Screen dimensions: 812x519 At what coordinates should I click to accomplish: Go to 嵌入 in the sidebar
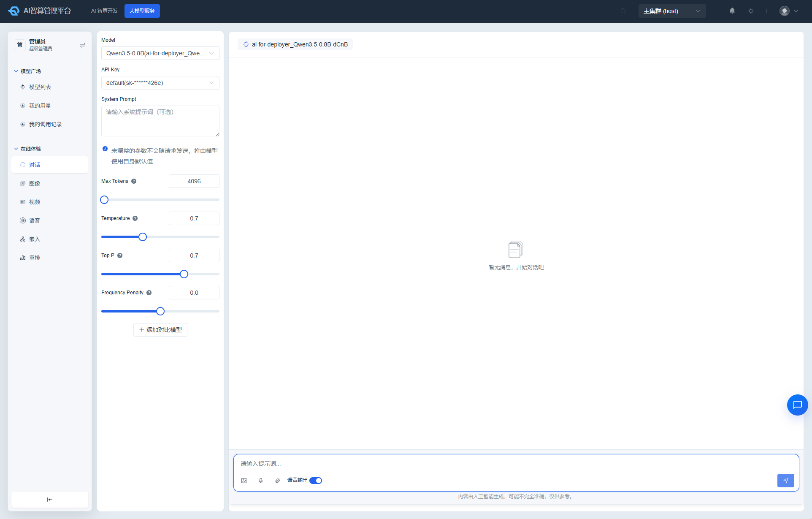[50, 239]
